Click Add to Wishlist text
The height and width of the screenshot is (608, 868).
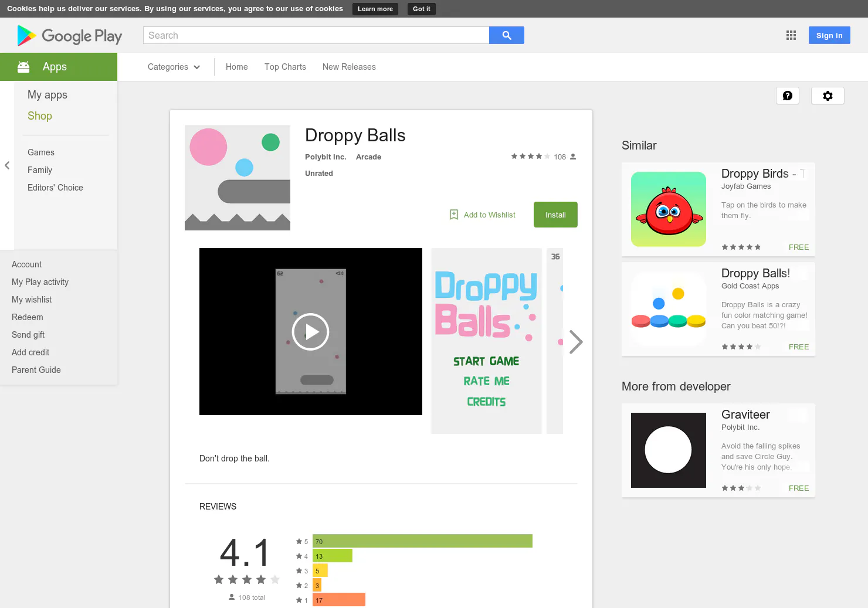pyautogui.click(x=490, y=215)
